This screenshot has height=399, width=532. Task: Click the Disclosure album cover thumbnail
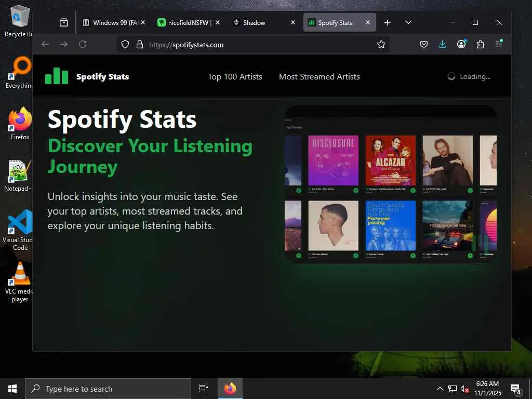[x=333, y=160]
